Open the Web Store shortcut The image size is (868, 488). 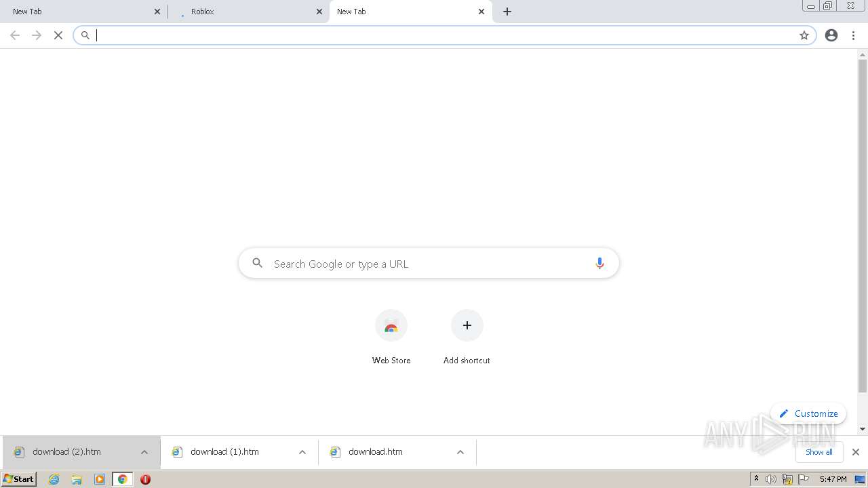pyautogui.click(x=391, y=338)
